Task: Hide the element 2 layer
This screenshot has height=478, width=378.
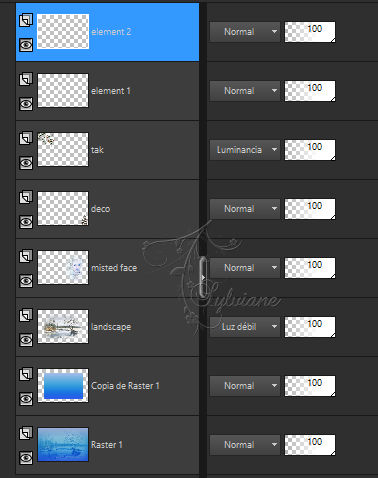Action: click(26, 45)
